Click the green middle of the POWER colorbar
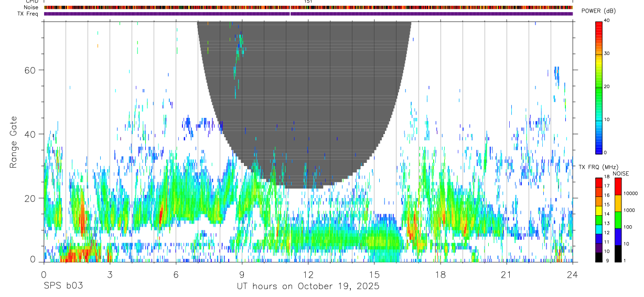 point(599,87)
